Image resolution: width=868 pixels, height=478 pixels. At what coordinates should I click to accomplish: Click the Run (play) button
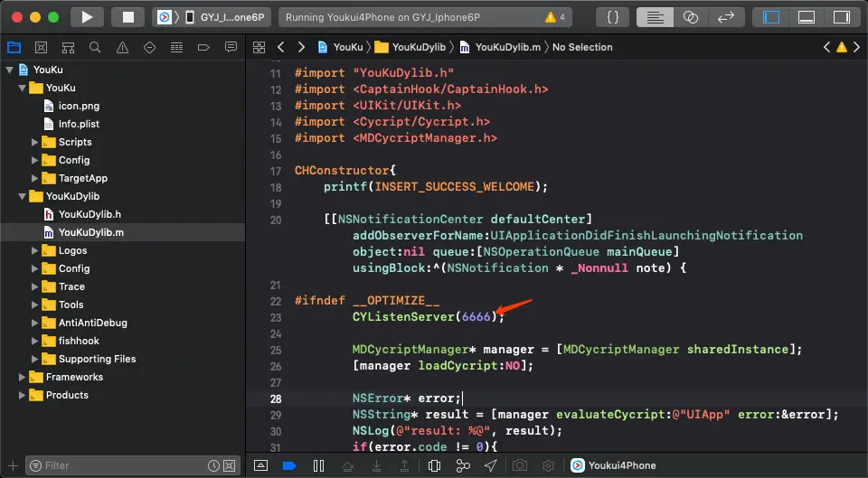[x=87, y=17]
